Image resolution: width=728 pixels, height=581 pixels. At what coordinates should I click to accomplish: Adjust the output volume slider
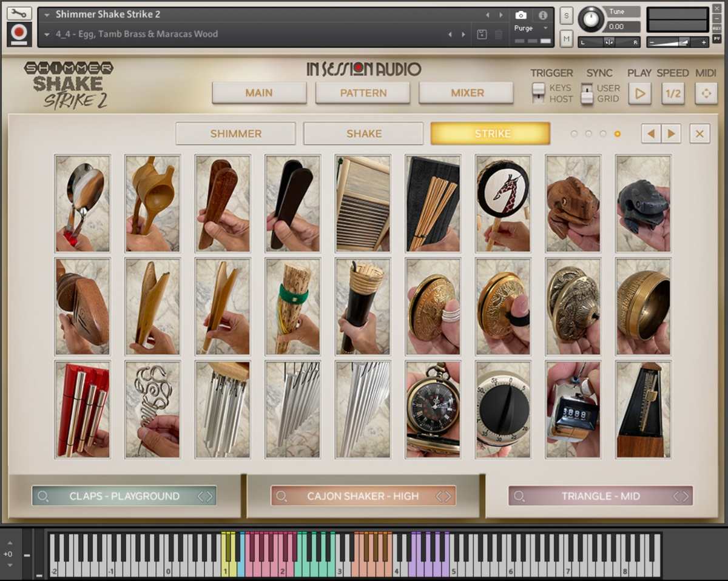[677, 42]
